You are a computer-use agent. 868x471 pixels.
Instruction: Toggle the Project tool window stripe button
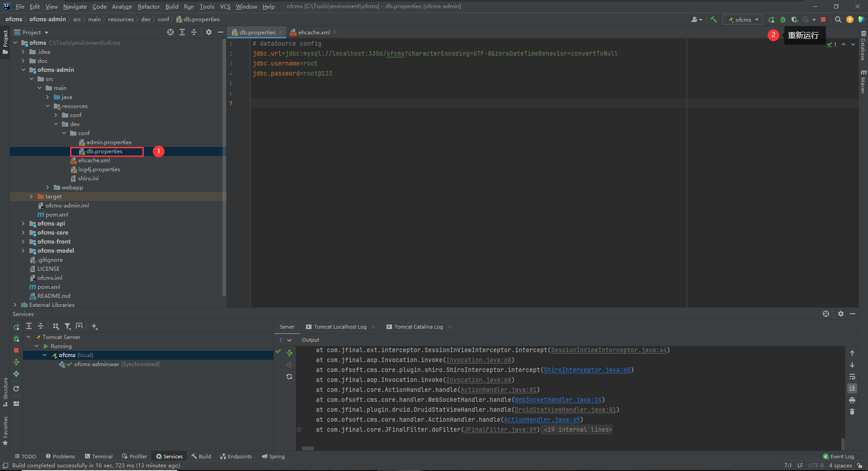point(5,42)
